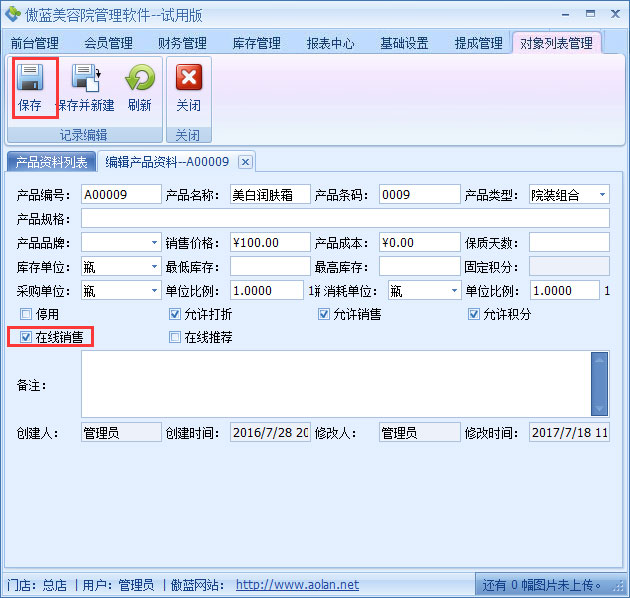Click the 还有 0 幅图片未上传 status message
Image resolution: width=630 pixels, height=598 pixels.
541,585
